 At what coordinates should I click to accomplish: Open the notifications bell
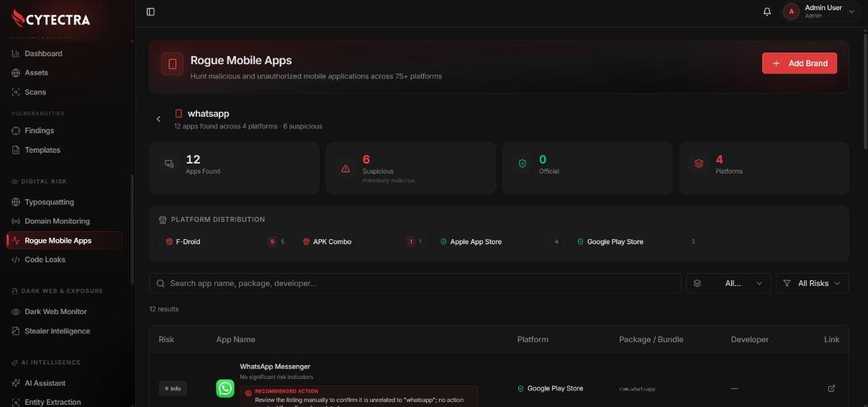pyautogui.click(x=767, y=12)
